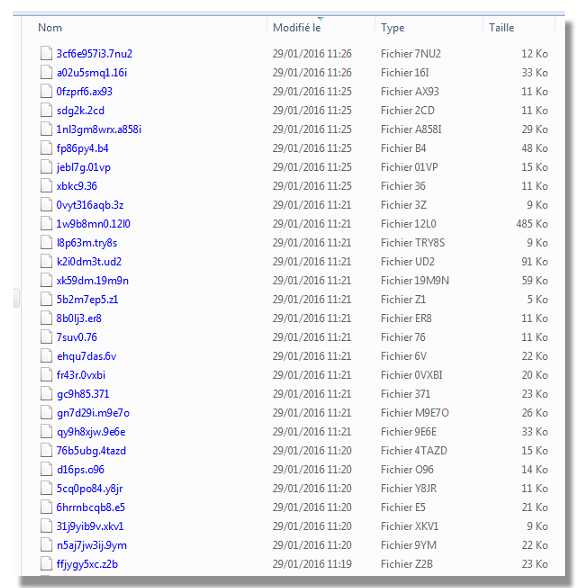Click the file icon for k2i0dm3t.ud2
The height and width of the screenshot is (588, 581).
pos(46,261)
